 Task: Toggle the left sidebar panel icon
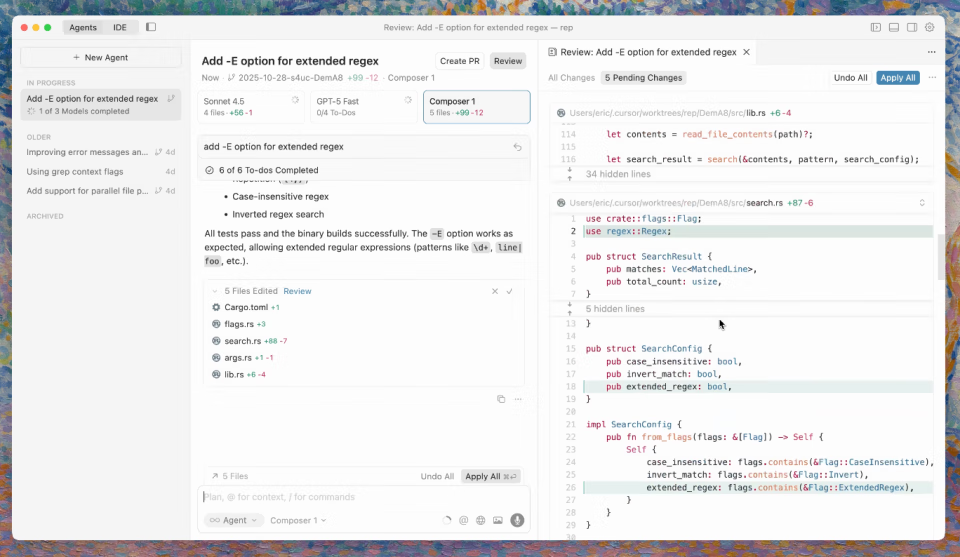[x=151, y=28]
